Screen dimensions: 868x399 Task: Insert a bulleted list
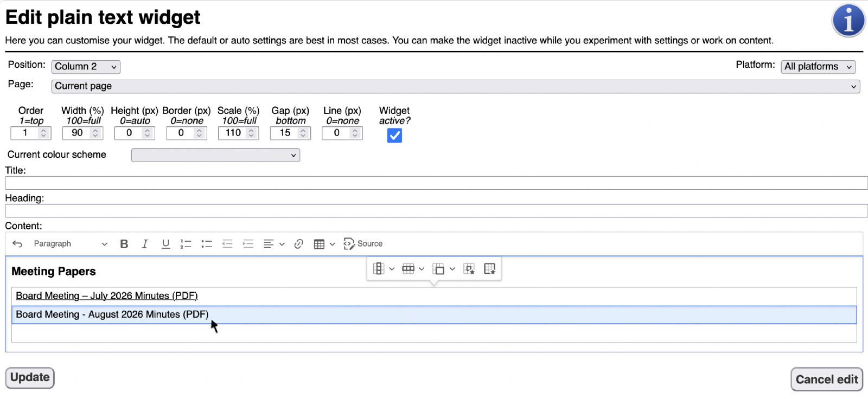[x=207, y=244]
